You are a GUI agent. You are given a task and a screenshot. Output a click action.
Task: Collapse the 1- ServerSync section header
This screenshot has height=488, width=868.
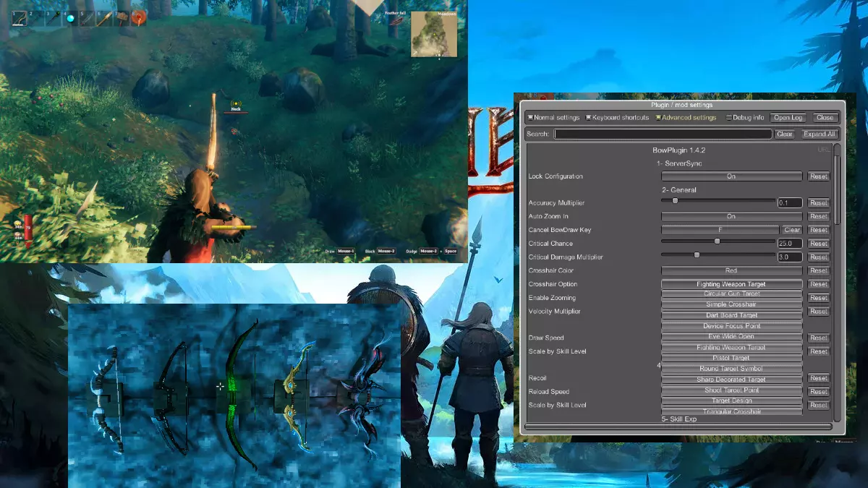coord(678,164)
